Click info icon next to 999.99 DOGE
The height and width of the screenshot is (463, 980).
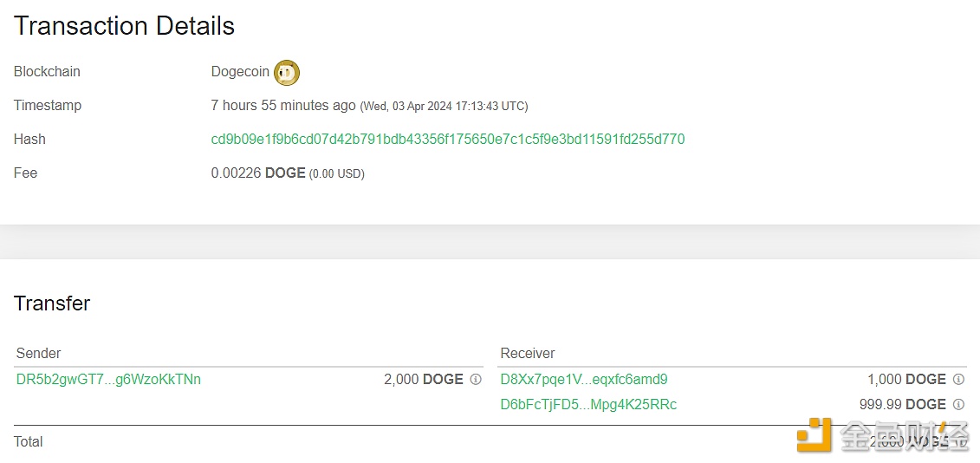(958, 405)
